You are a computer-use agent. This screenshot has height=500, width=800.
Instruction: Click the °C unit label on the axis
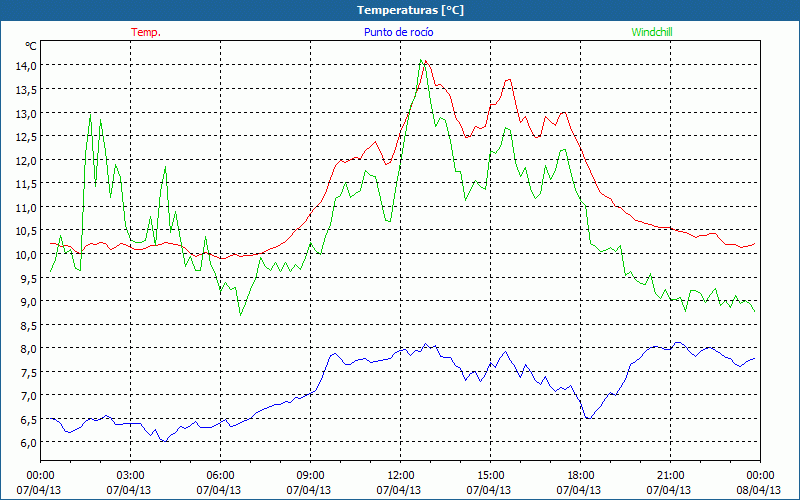coord(31,46)
